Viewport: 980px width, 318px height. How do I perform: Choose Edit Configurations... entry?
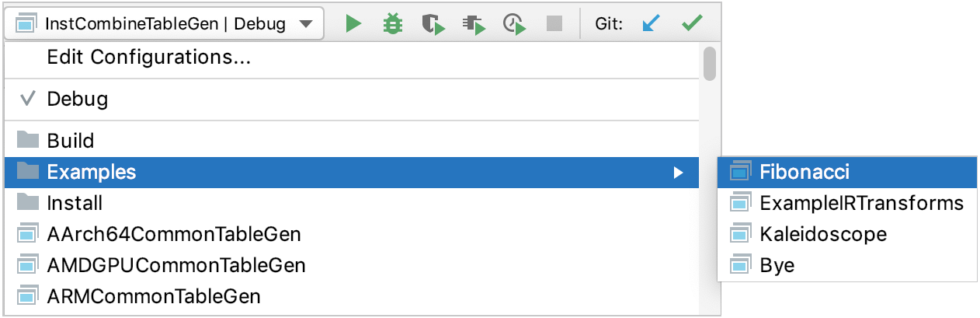click(351, 57)
